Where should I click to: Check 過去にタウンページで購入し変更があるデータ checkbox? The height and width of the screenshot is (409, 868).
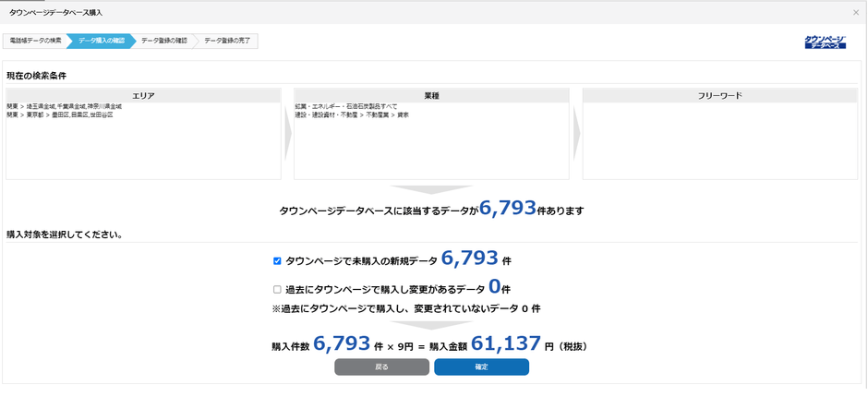click(x=277, y=290)
